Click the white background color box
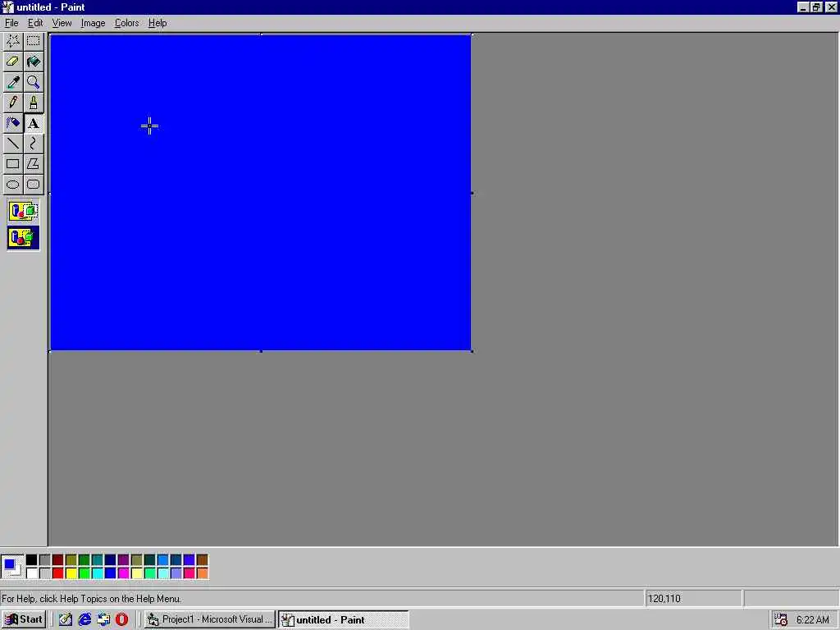This screenshot has height=630, width=840. [17, 572]
